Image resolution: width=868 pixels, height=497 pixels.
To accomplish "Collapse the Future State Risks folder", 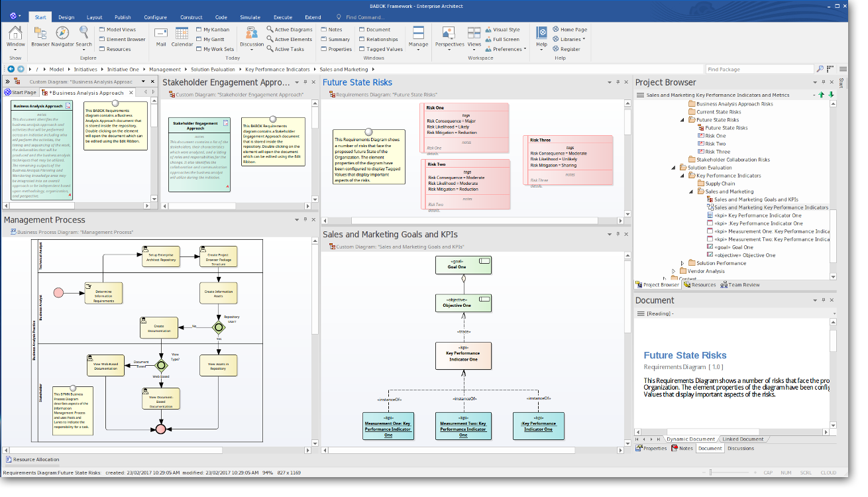I will [x=682, y=120].
